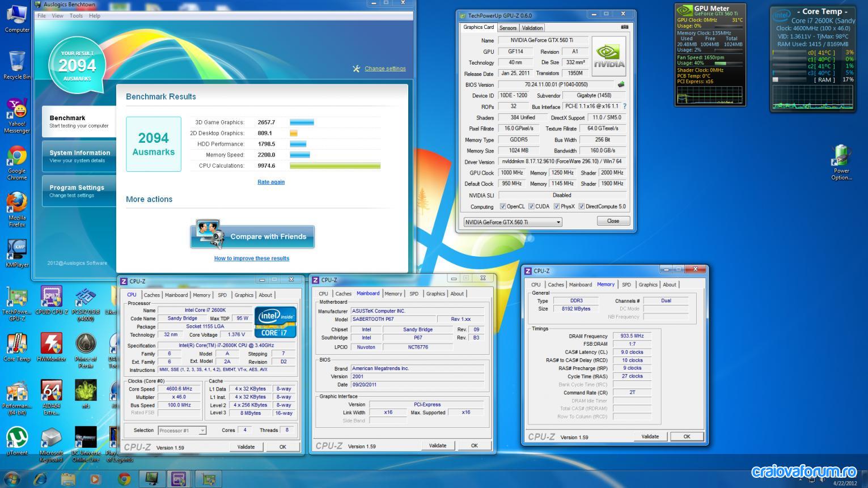Launch the PCSX2 0.9.8 desktop shortcut

(86, 304)
